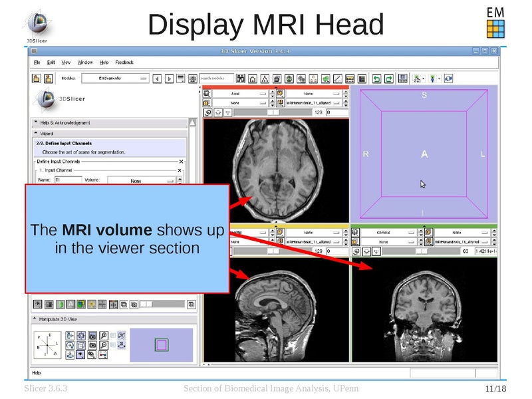Viewport: 532px width, 399px height.
Task: Click the previous module arrow button
Action: pos(158,78)
